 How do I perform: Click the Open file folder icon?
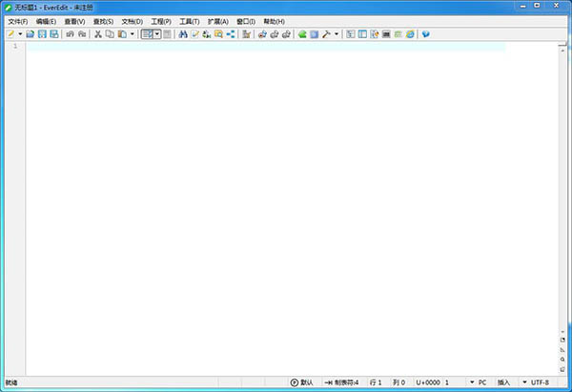click(31, 34)
